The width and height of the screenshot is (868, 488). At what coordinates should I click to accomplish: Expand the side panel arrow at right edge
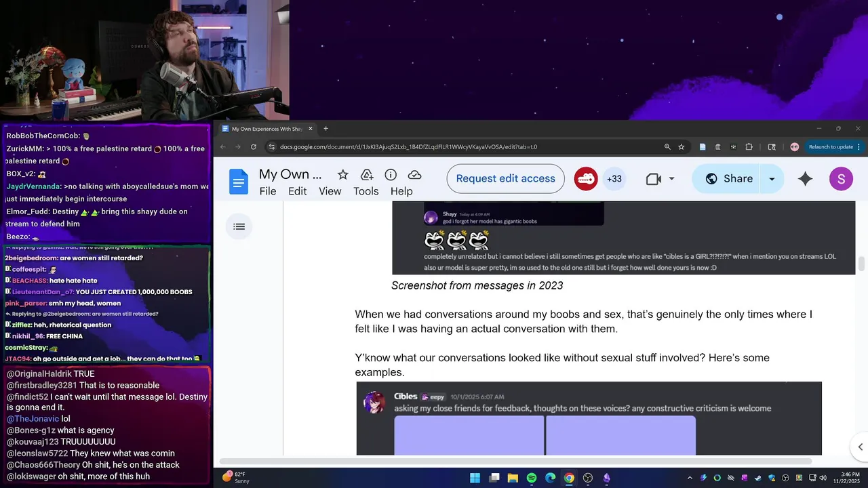pyautogui.click(x=861, y=447)
